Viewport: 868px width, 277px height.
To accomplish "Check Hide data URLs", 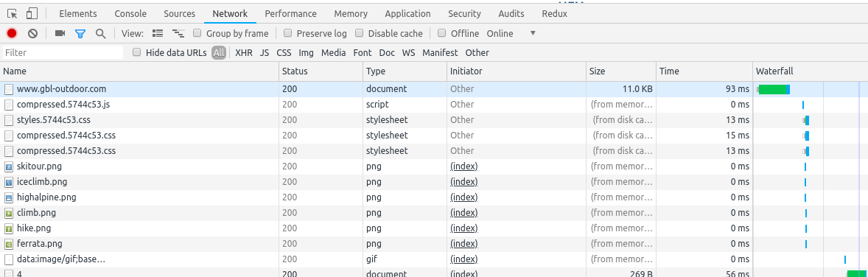I will [137, 52].
